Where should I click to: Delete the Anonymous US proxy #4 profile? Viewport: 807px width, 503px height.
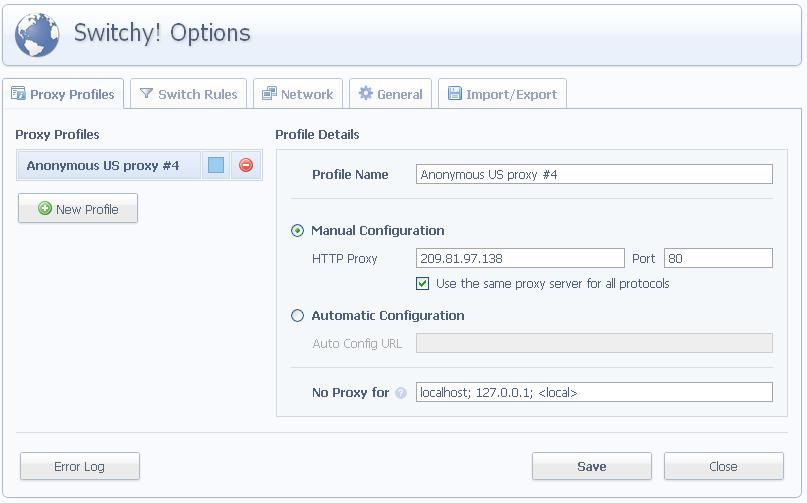pyautogui.click(x=246, y=165)
